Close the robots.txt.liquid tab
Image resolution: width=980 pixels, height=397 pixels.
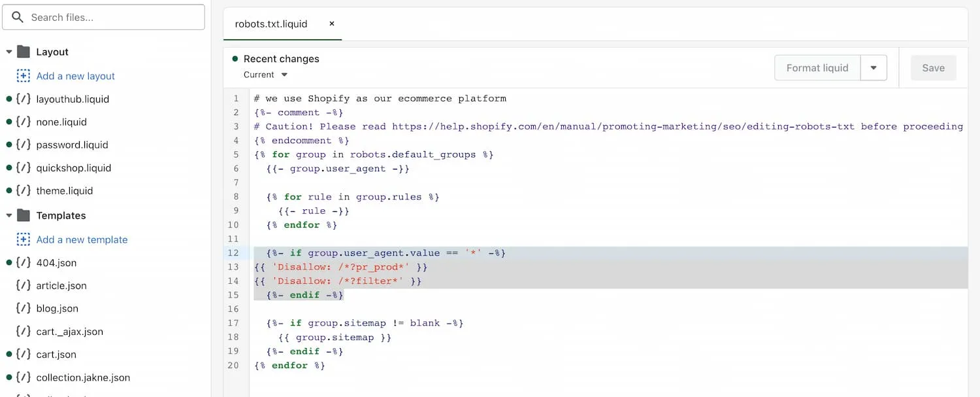coord(331,24)
